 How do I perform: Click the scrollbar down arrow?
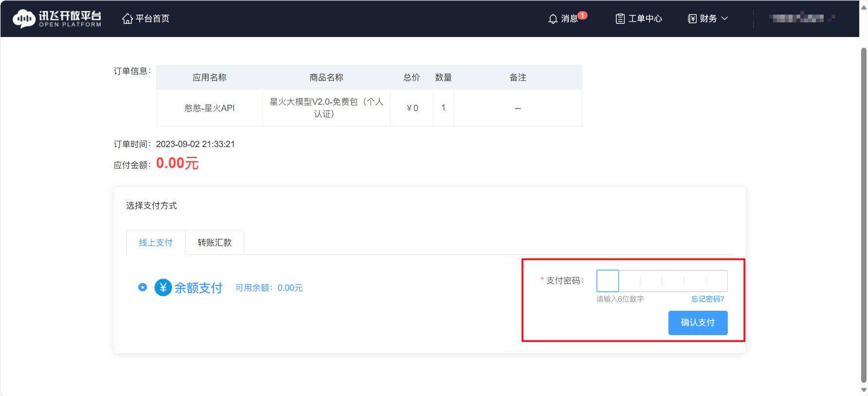864,390
